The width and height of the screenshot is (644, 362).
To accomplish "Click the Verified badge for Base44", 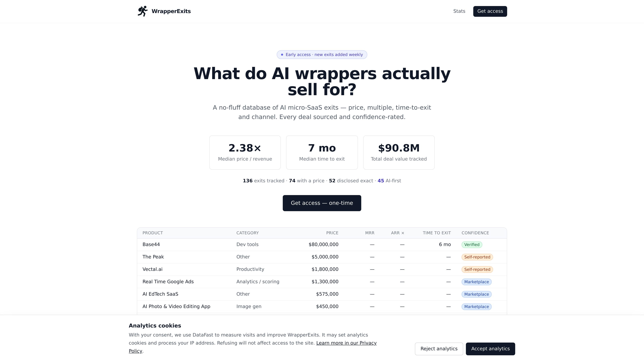I will (472, 245).
